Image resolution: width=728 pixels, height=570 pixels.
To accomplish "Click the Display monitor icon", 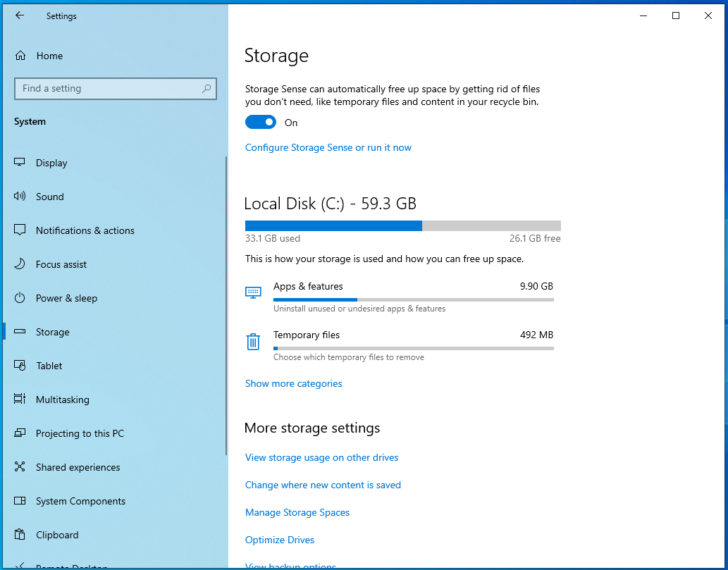I will coord(20,162).
